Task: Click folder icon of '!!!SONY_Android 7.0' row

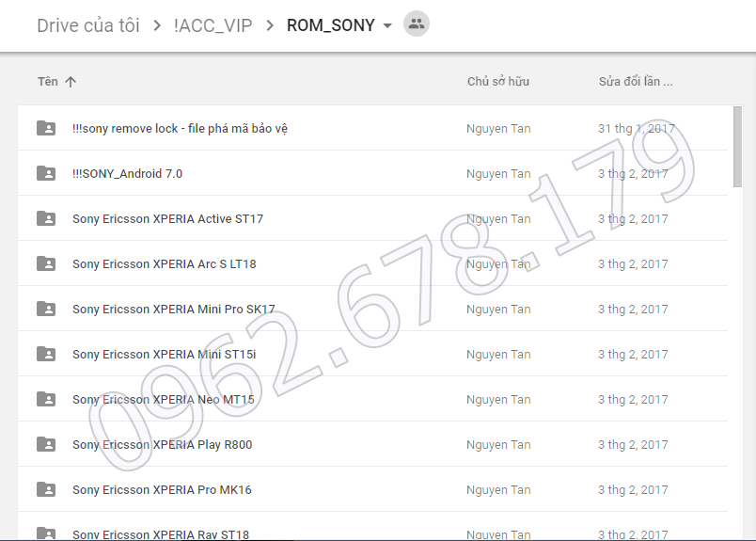Action: 46,173
